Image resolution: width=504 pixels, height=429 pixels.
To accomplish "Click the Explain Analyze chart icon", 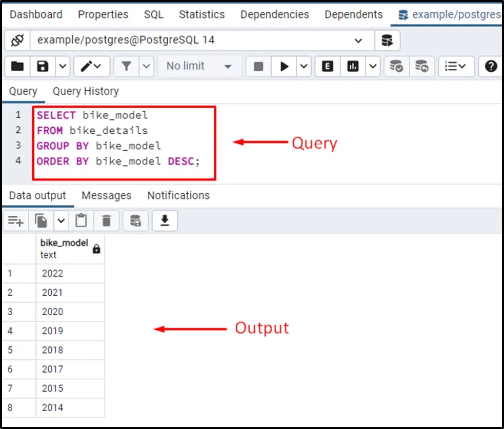I will point(353,66).
